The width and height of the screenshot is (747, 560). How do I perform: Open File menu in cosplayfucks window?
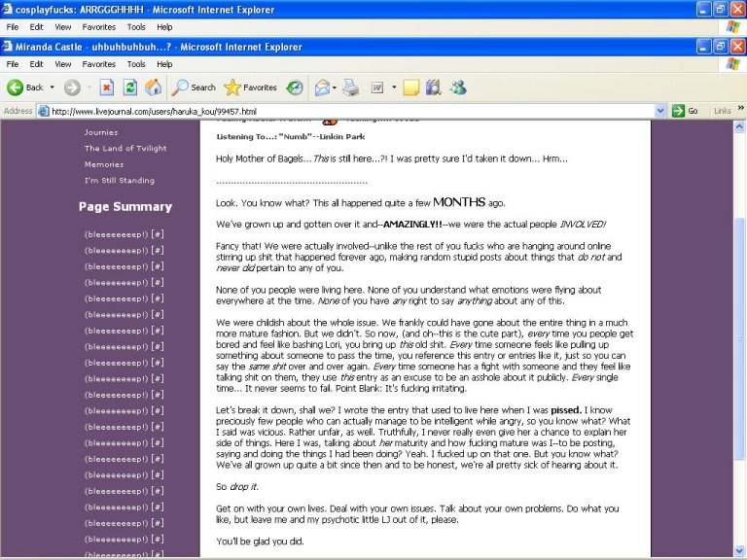13,27
